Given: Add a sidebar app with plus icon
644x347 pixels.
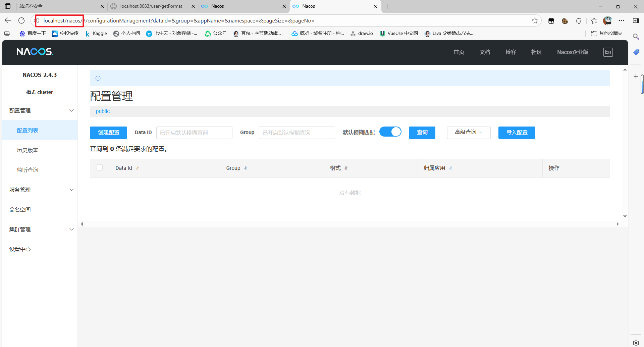Looking at the screenshot, I should pos(636,77).
